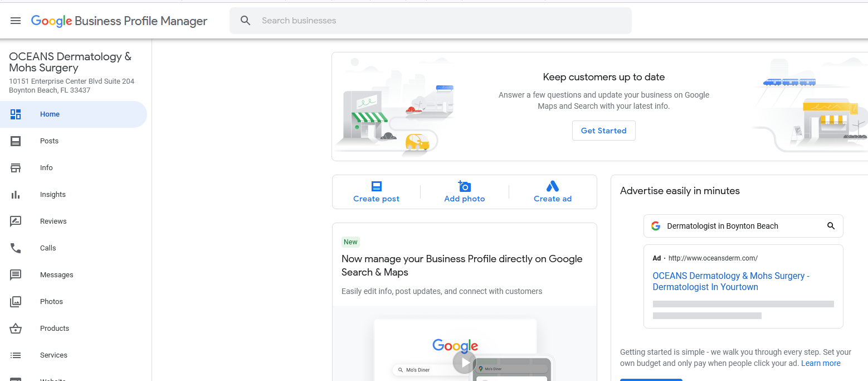868x381 pixels.
Task: Start Create ad shortcut
Action: coord(553,192)
